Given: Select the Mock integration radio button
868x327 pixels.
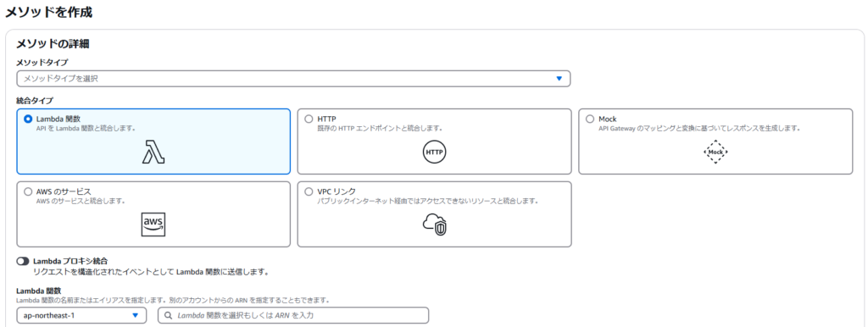Looking at the screenshot, I should (x=590, y=119).
